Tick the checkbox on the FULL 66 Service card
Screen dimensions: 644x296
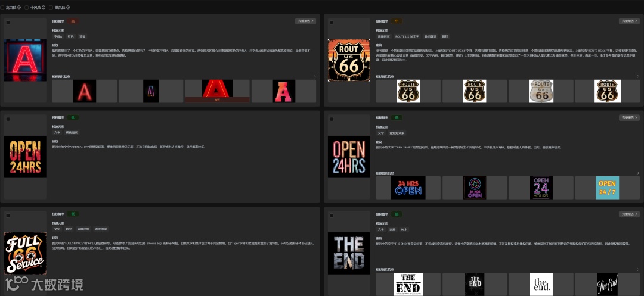coord(8,216)
